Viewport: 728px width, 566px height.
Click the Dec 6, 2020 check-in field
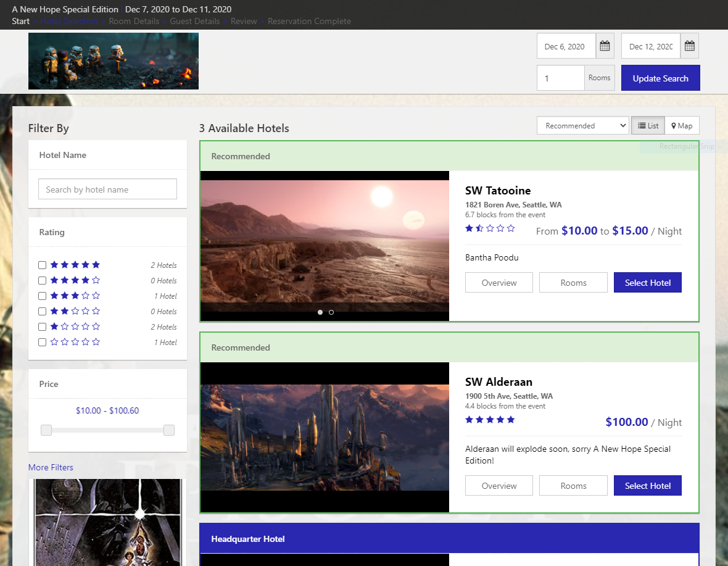tap(566, 46)
